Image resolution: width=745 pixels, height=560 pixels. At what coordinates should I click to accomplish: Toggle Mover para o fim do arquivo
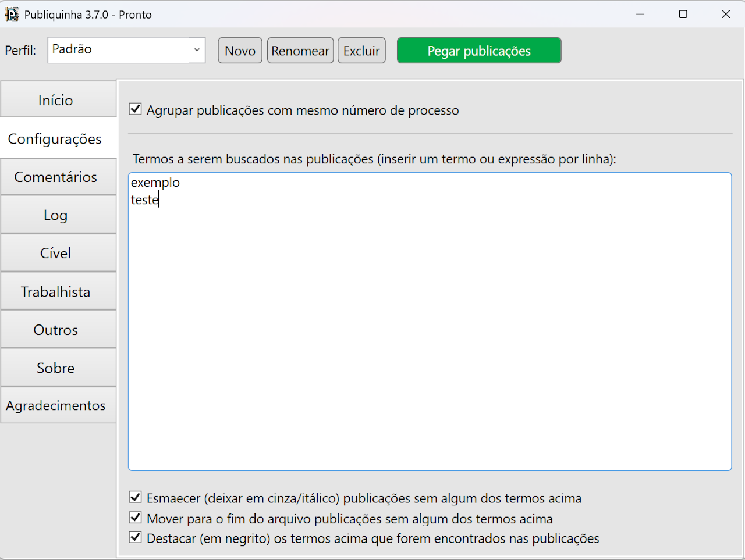pos(135,517)
